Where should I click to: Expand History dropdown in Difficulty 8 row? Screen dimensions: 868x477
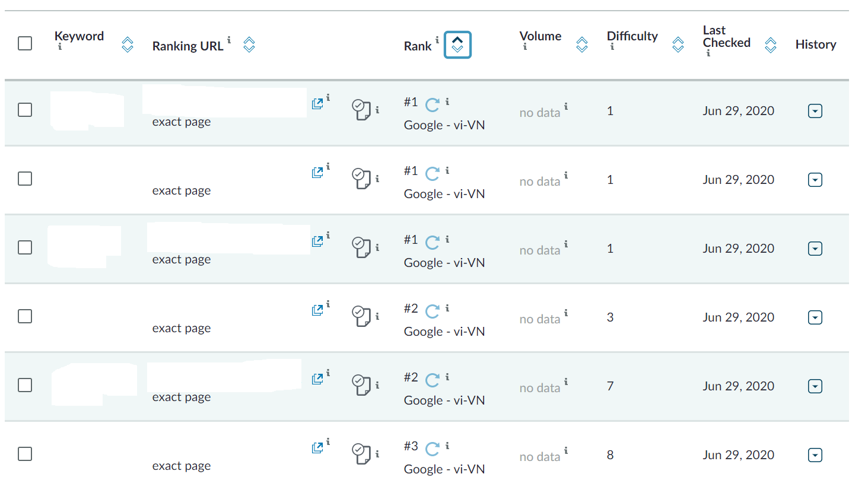tap(815, 455)
